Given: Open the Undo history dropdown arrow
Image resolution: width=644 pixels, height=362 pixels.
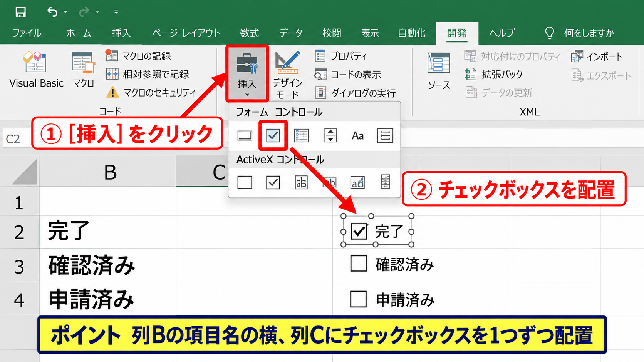Looking at the screenshot, I should (65, 12).
